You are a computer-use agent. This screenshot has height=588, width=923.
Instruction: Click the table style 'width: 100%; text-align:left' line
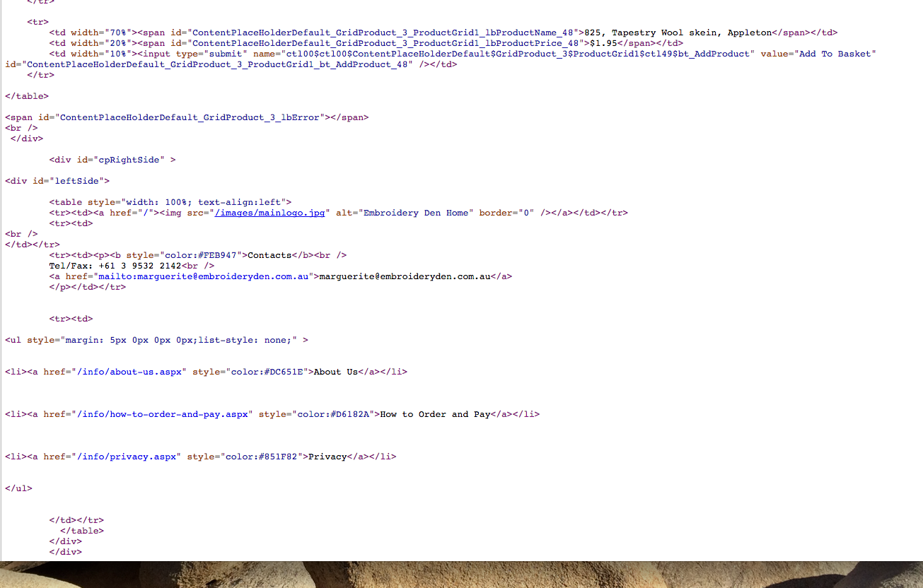(x=170, y=202)
